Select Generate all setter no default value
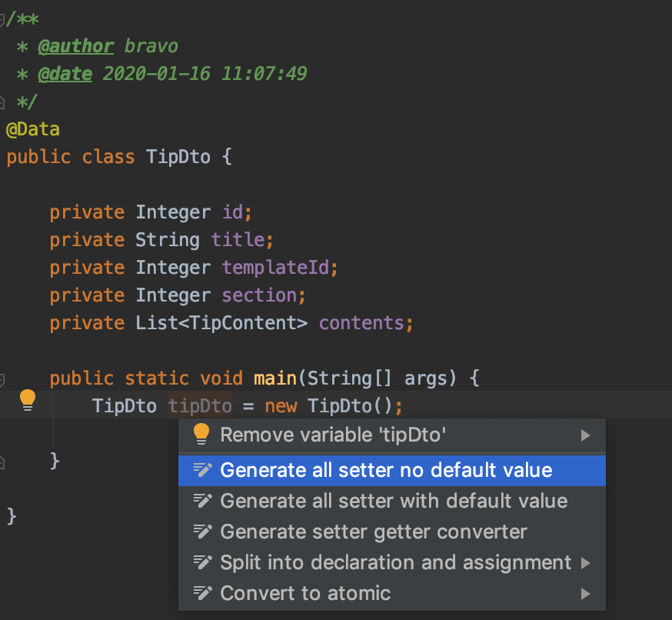 point(386,470)
